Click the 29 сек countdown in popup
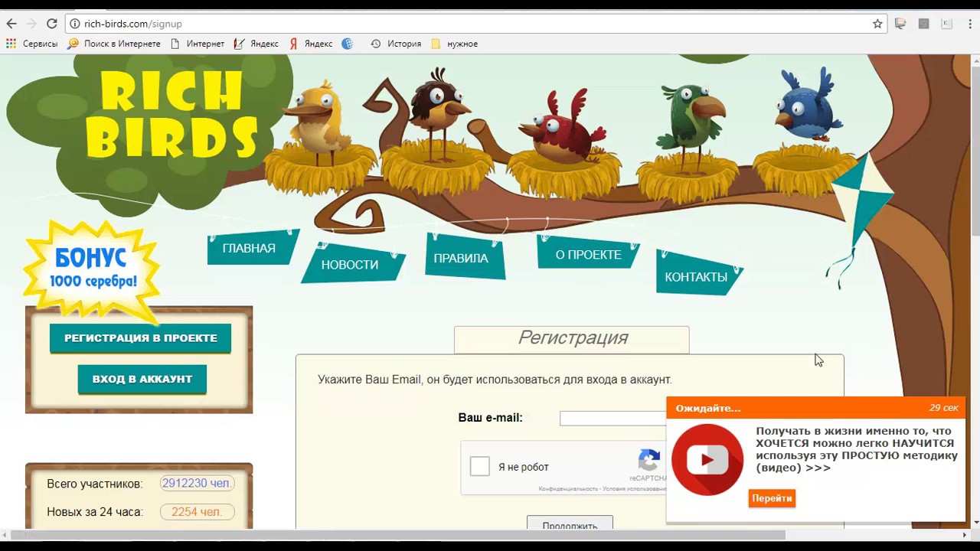This screenshot has height=551, width=980. pyautogui.click(x=943, y=408)
